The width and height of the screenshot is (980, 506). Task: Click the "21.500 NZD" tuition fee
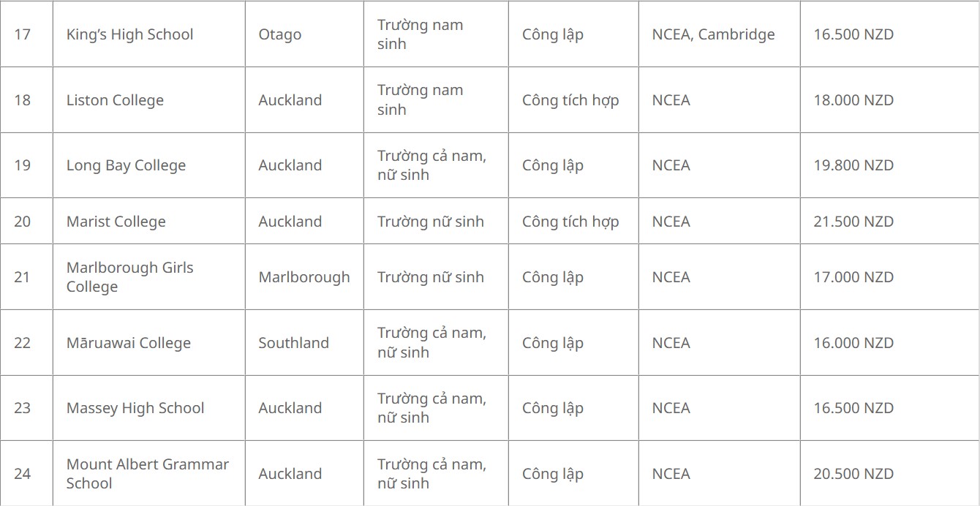(853, 222)
